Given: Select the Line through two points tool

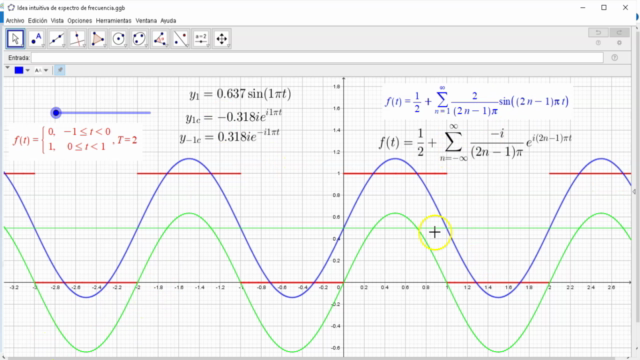Looking at the screenshot, I should (x=57, y=39).
